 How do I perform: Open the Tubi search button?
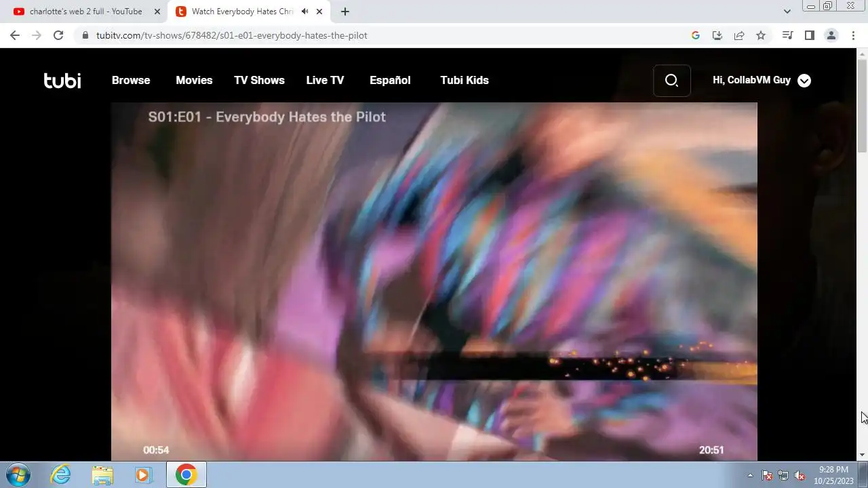tap(672, 81)
